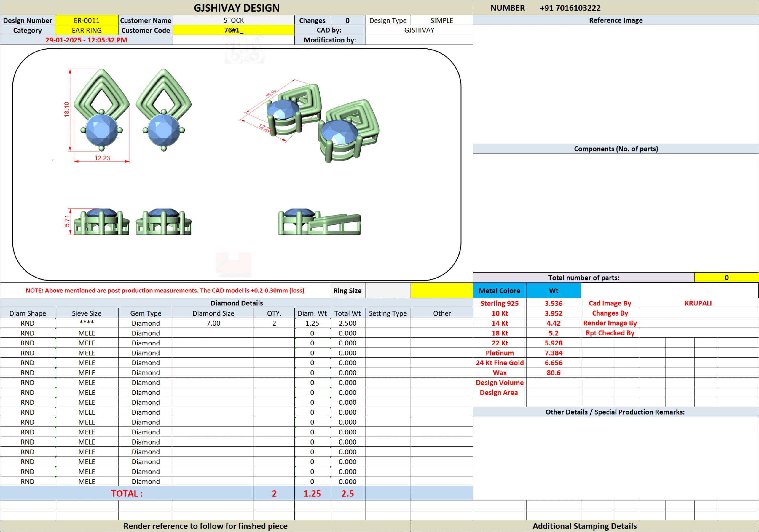Select the Diamond Size 7.00 cell
Image resolution: width=759 pixels, height=532 pixels.
click(213, 323)
